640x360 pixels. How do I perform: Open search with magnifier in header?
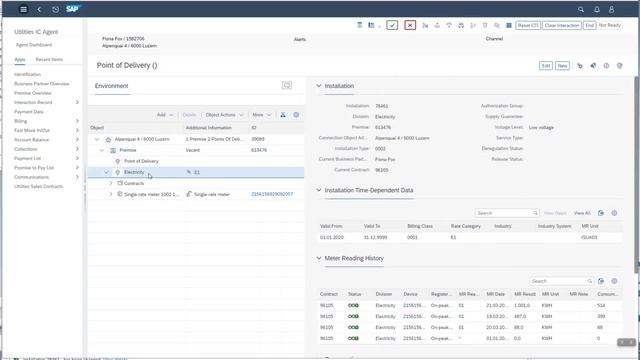[581, 9]
